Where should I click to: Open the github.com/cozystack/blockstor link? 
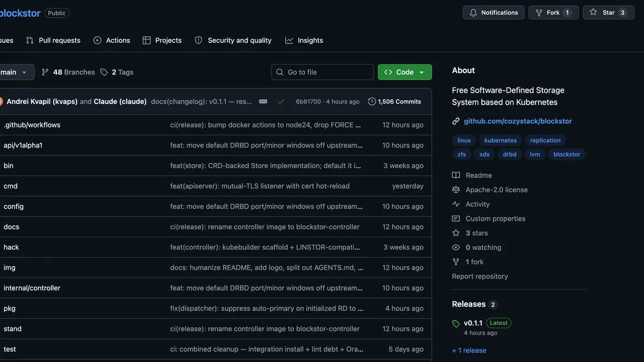point(518,121)
